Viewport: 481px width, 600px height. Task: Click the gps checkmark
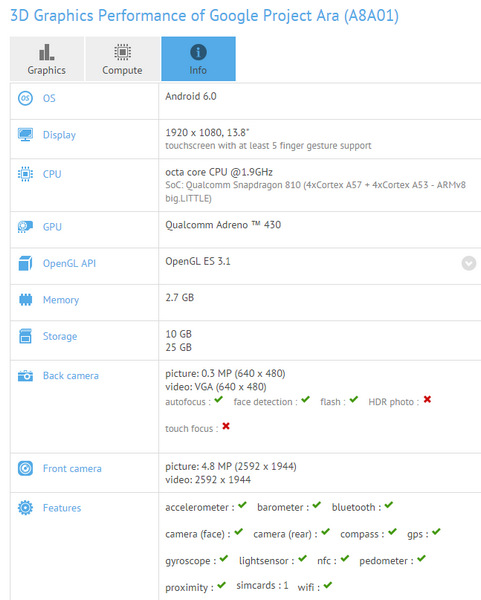pos(437,532)
